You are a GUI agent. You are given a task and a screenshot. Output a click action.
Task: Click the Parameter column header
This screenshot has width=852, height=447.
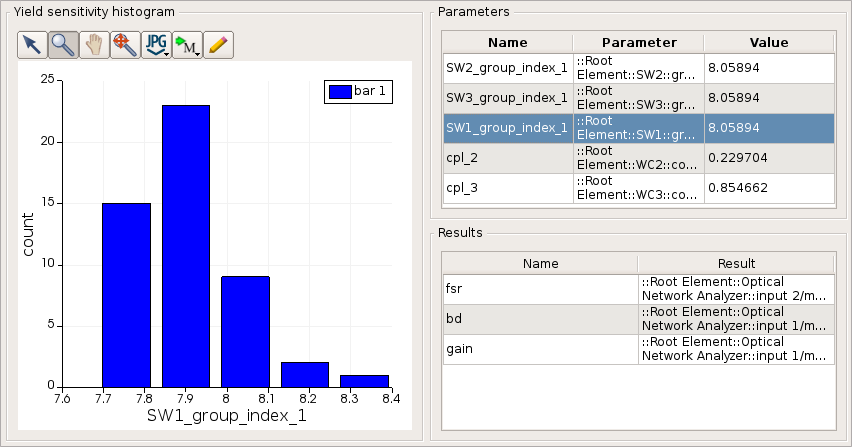(639, 42)
